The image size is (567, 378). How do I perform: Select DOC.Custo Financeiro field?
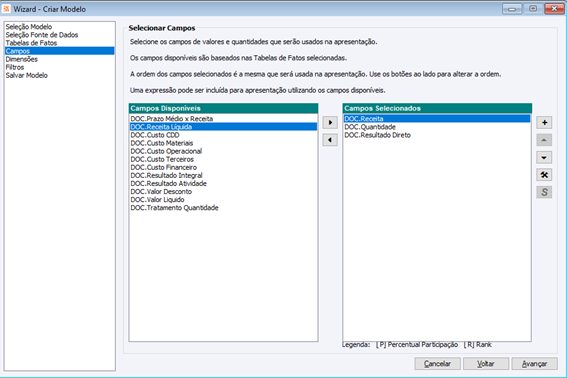223,167
